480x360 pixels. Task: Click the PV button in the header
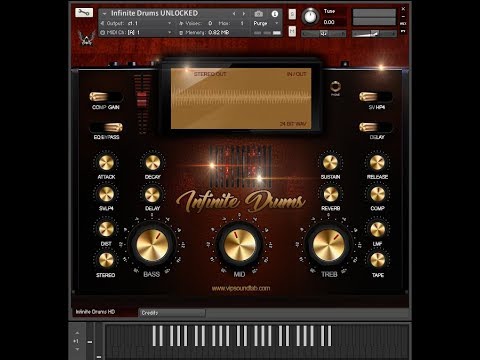pyautogui.click(x=403, y=31)
